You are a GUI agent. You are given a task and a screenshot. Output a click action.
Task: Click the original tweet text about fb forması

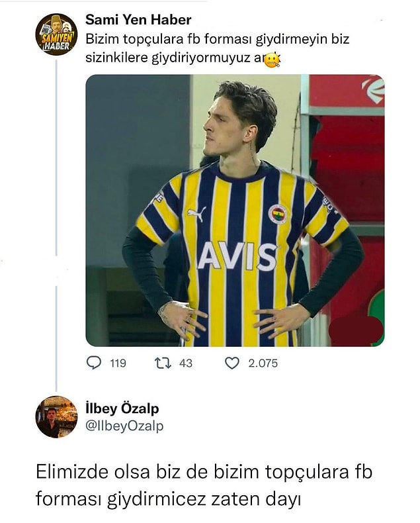(218, 48)
